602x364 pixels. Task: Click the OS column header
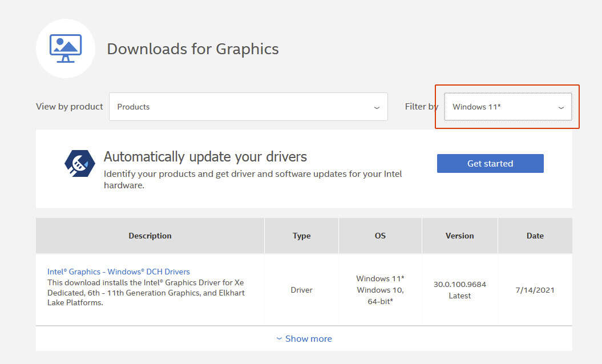(380, 236)
